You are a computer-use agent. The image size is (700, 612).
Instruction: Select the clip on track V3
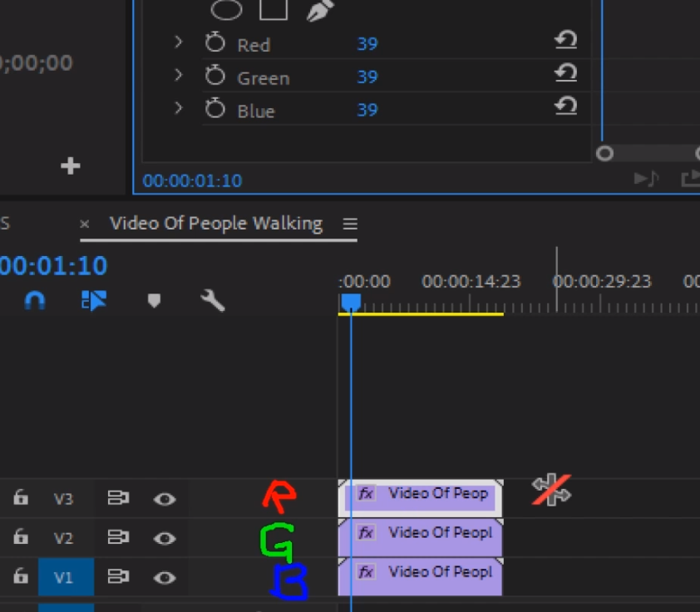tap(421, 498)
